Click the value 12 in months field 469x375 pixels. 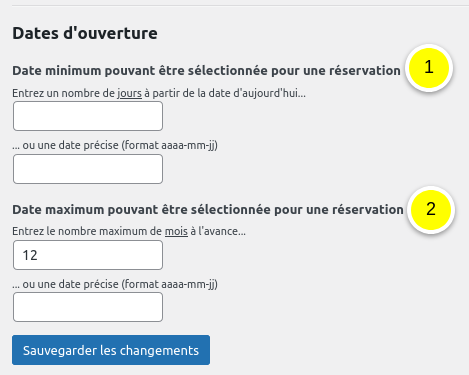point(30,255)
